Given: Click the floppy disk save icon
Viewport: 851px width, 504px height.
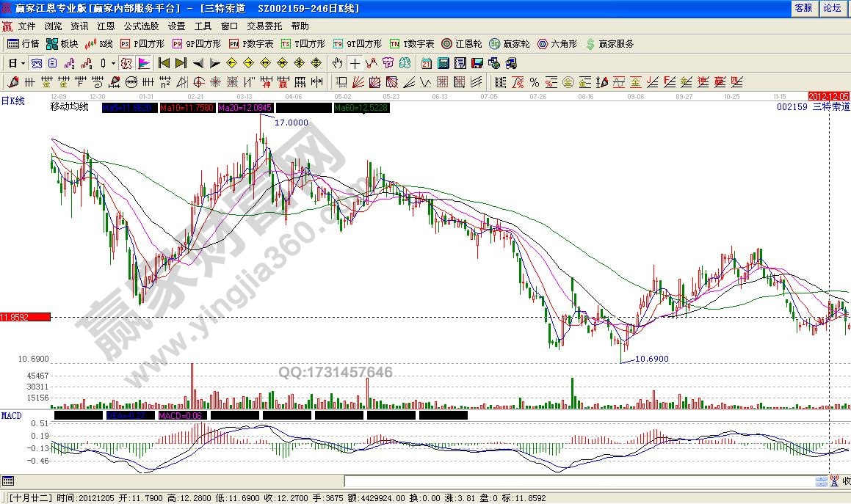Looking at the screenshot, I should point(477,63).
